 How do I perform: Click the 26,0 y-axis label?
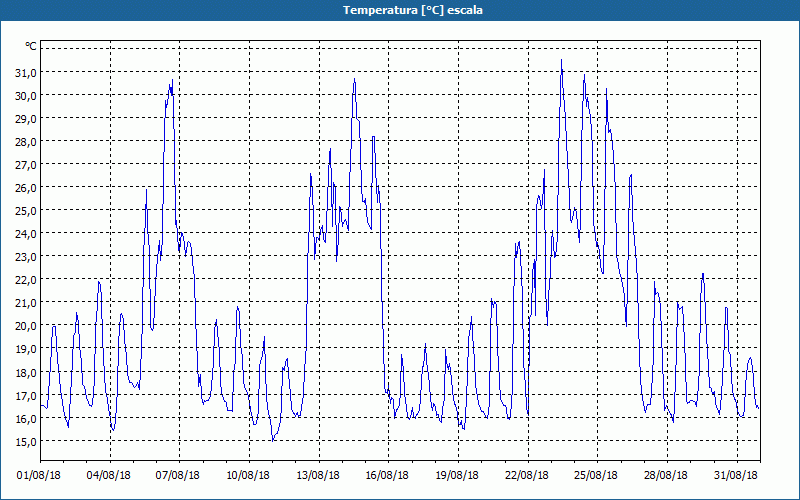tap(26, 188)
